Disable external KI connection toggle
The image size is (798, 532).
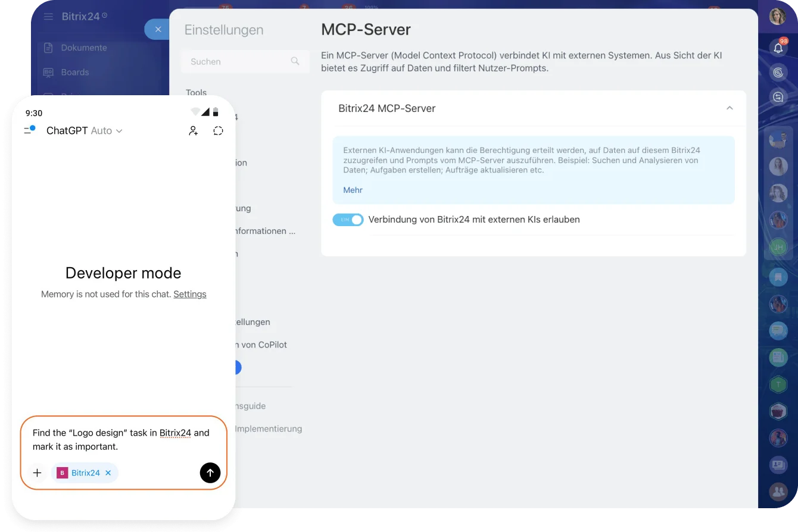[348, 220]
